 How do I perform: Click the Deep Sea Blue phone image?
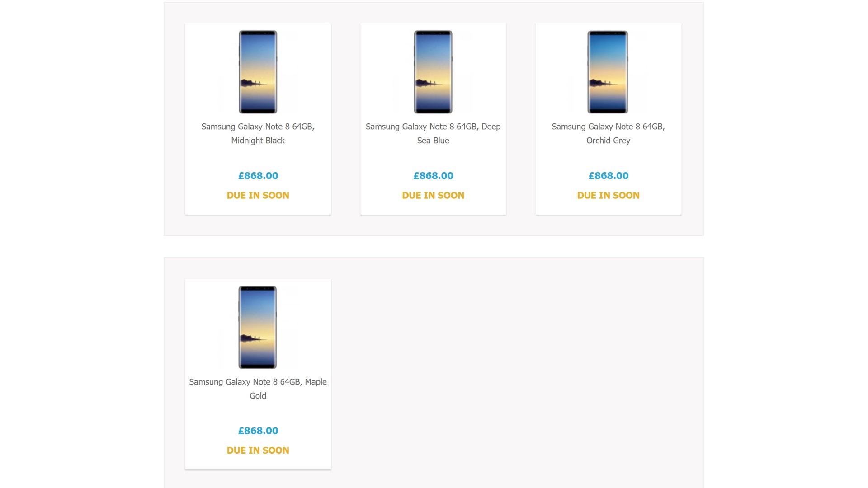pyautogui.click(x=433, y=72)
